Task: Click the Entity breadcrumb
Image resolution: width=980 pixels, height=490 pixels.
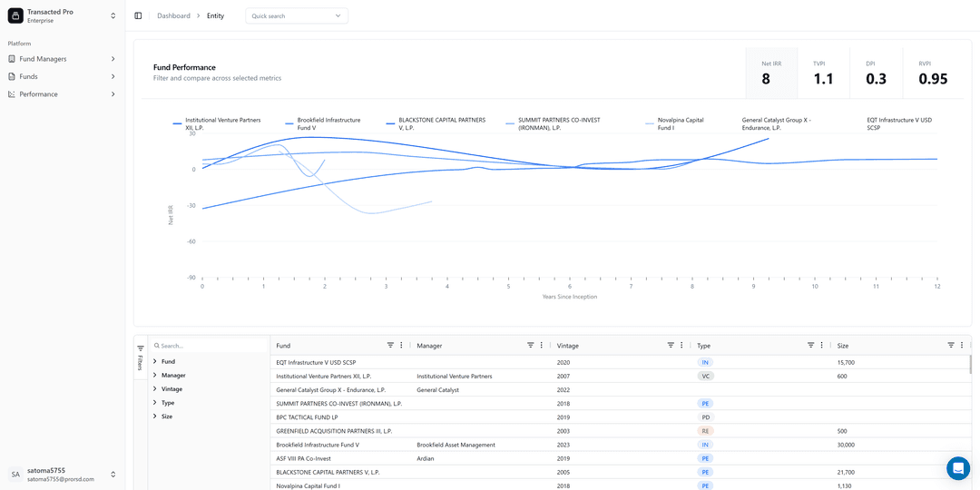Action: [x=216, y=15]
